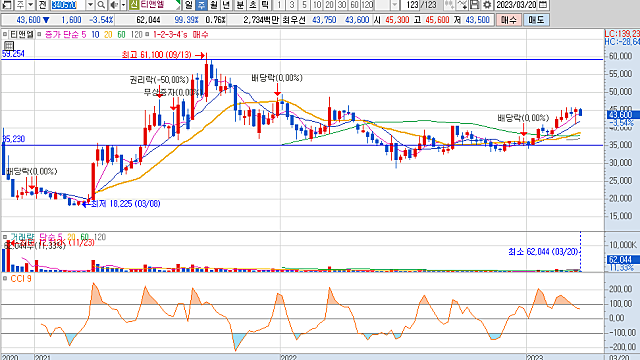The height and width of the screenshot is (360, 640).
Task: Click the green 신 badge icon
Action: click(x=134, y=5)
